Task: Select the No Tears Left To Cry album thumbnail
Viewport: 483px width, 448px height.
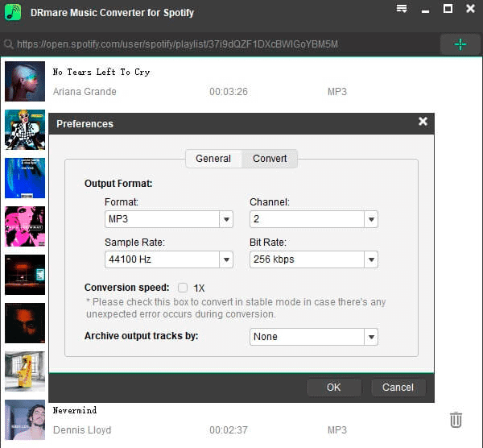Action: click(25, 81)
